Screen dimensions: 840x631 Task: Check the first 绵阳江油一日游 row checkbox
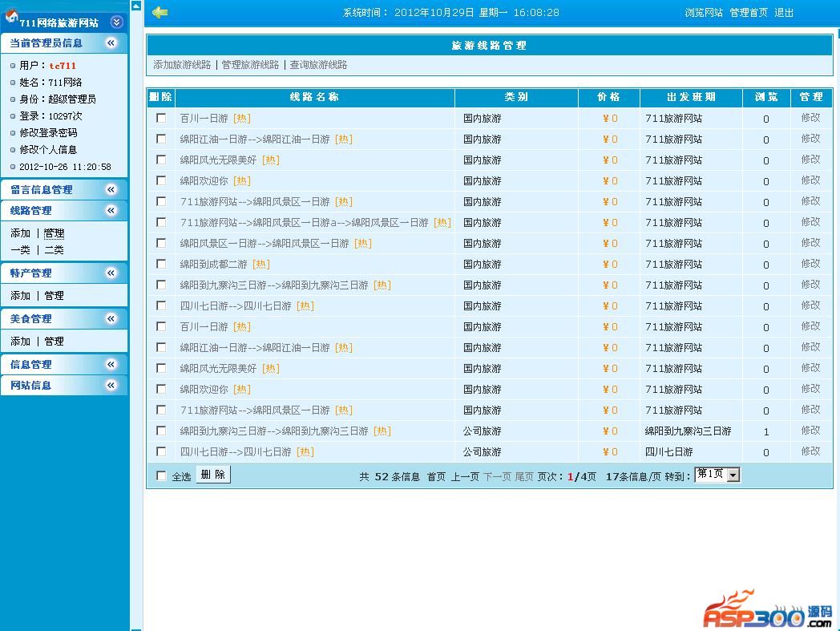[x=161, y=139]
